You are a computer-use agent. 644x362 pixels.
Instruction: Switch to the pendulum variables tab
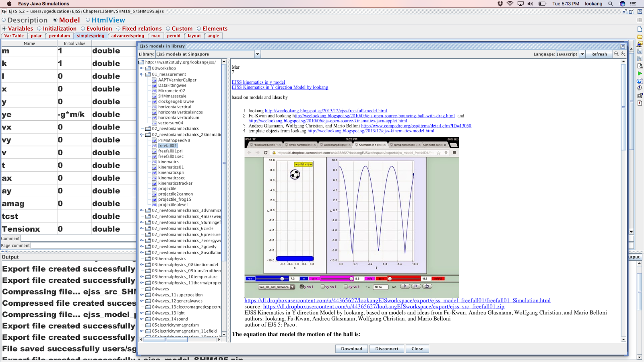(59, 36)
